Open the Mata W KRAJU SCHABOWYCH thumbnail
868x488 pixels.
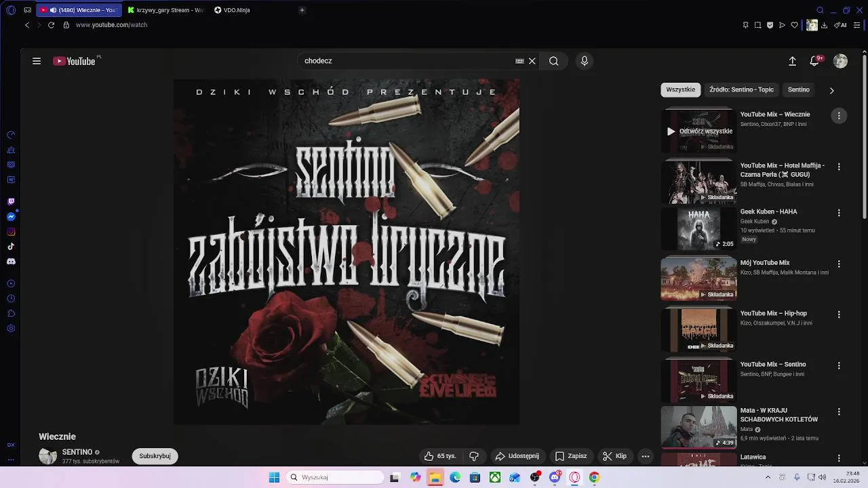tap(698, 427)
